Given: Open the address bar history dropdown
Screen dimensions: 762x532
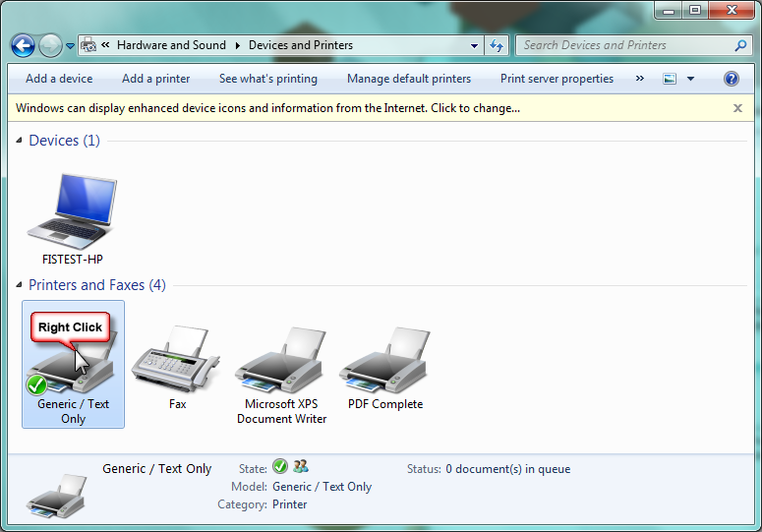Looking at the screenshot, I should tap(474, 46).
